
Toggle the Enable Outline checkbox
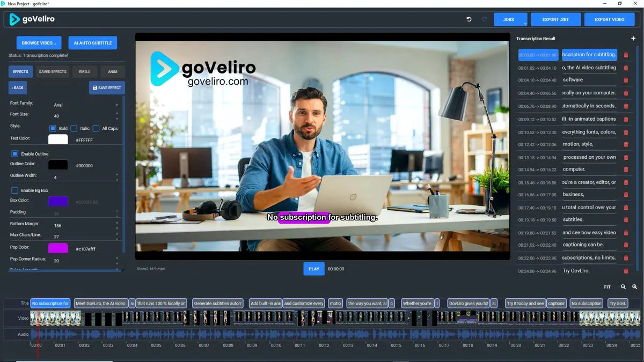click(15, 154)
